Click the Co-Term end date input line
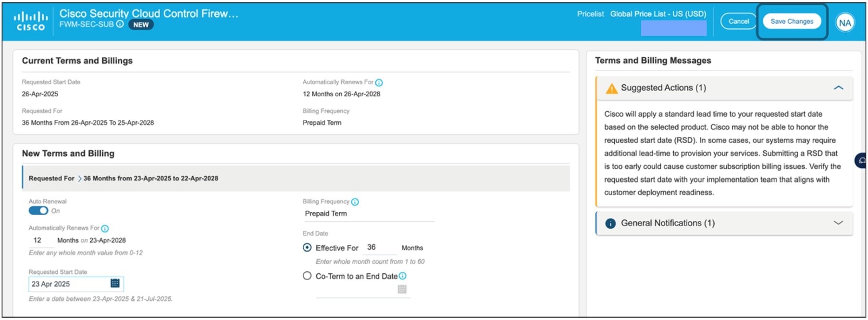The height and width of the screenshot is (320, 868). pyautogui.click(x=363, y=290)
